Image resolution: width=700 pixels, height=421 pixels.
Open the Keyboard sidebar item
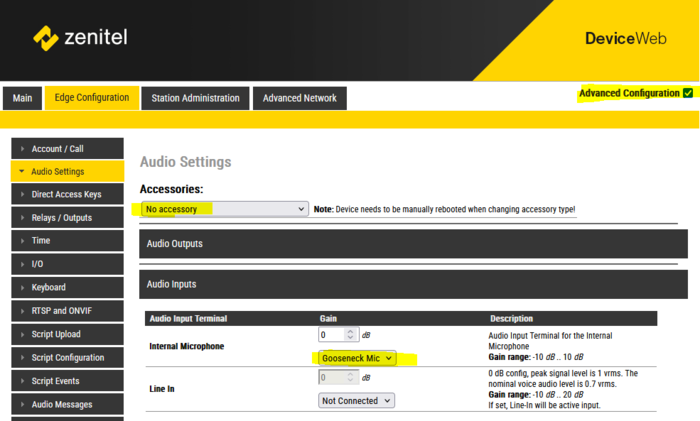[x=66, y=287]
